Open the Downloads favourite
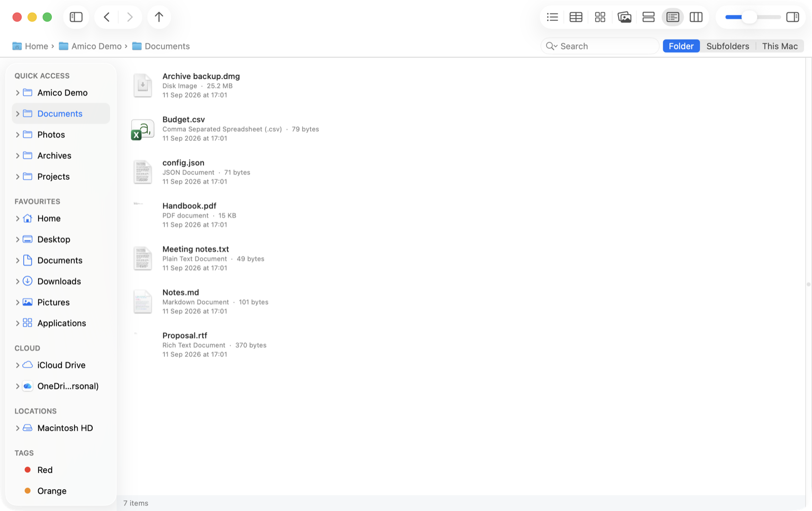Image resolution: width=812 pixels, height=511 pixels. point(61,281)
